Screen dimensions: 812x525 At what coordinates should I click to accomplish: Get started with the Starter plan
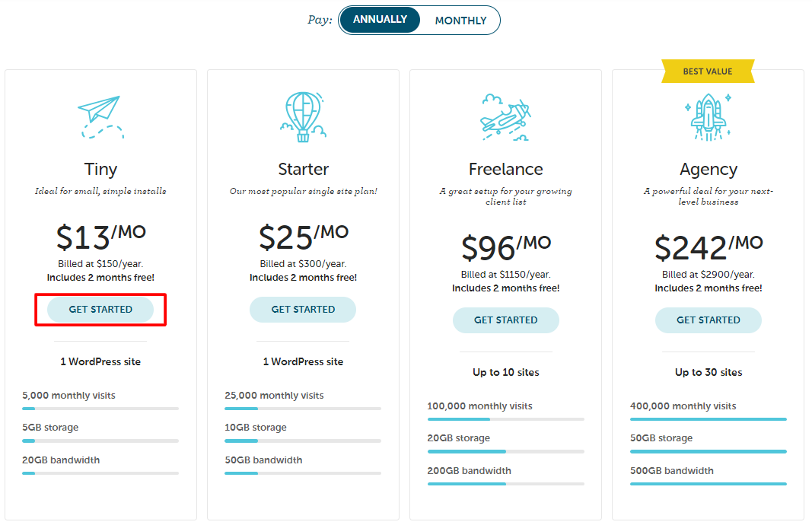(303, 310)
